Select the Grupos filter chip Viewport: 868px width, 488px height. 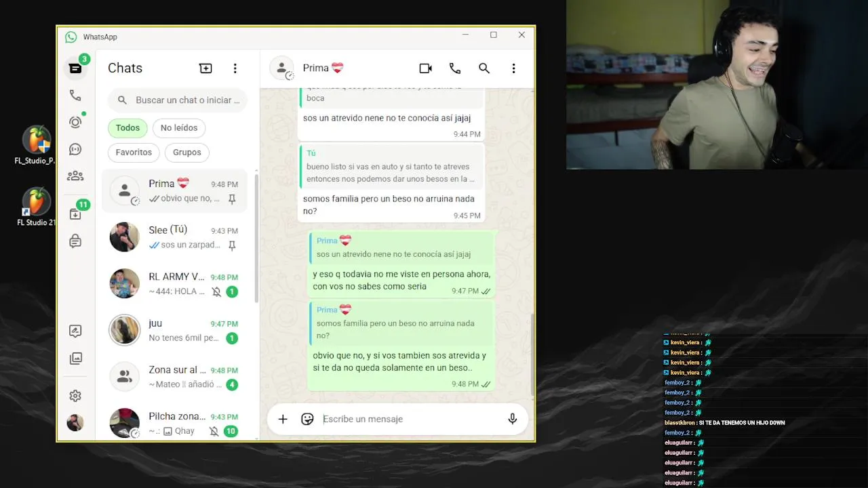point(187,152)
